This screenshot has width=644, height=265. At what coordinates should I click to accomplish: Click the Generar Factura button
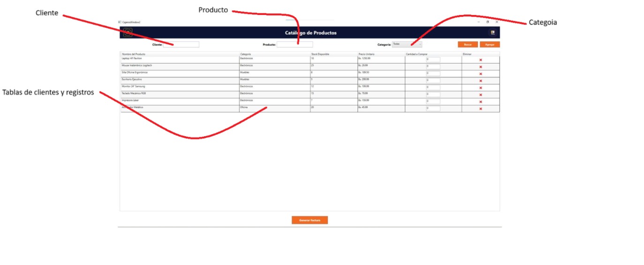click(x=310, y=220)
